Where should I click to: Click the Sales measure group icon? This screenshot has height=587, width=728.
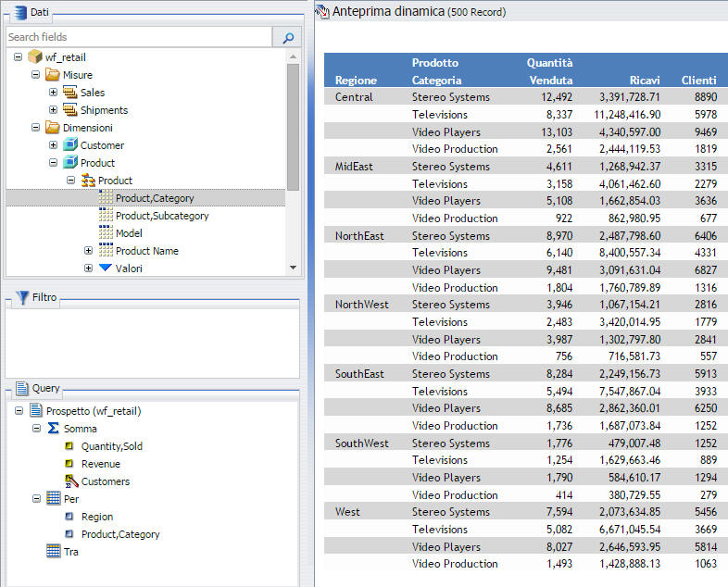coord(70,93)
